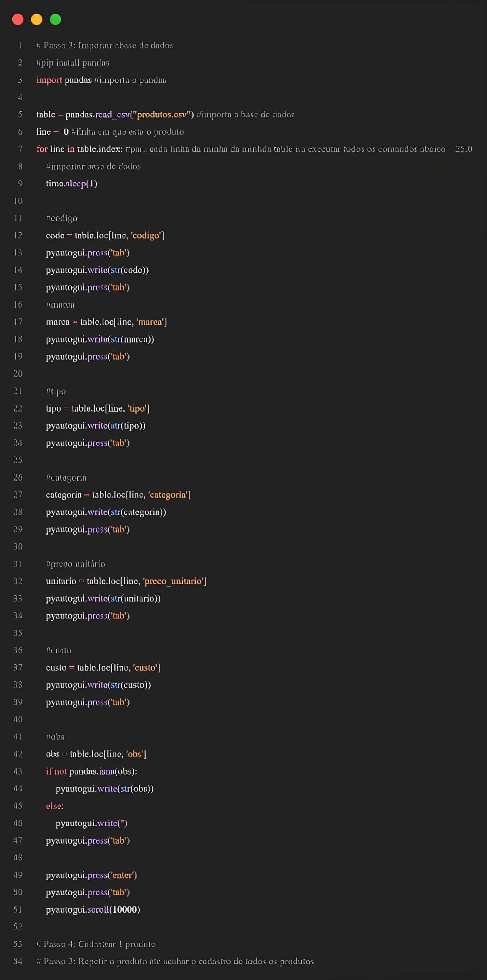
Task: Click the 25.0 value beside line 7
Action: pyautogui.click(x=463, y=149)
